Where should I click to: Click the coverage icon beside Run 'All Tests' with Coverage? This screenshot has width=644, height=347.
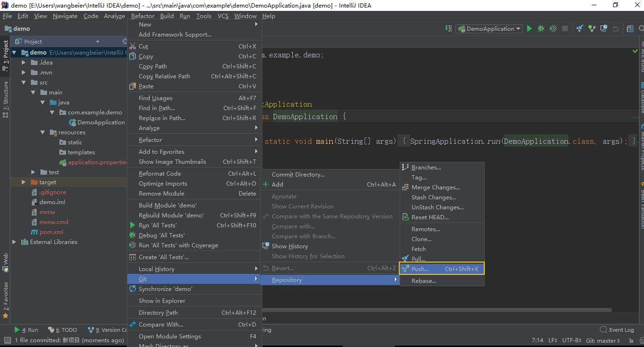pos(133,245)
